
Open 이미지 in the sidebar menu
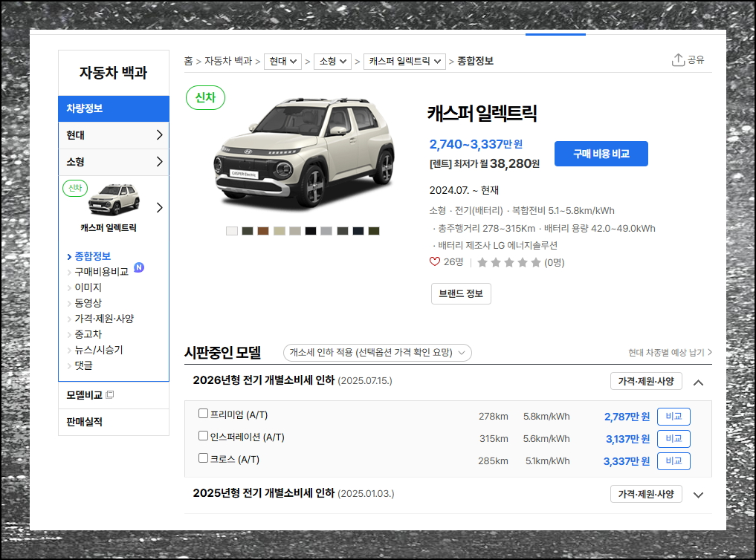[x=88, y=287]
